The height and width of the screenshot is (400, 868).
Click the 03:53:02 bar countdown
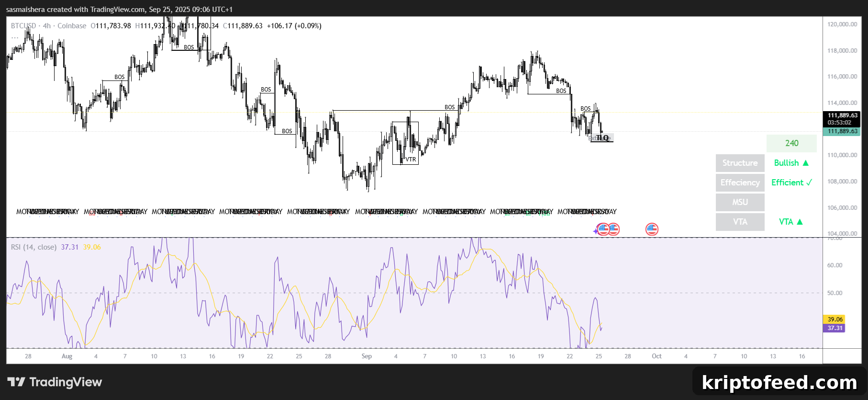[x=839, y=123]
